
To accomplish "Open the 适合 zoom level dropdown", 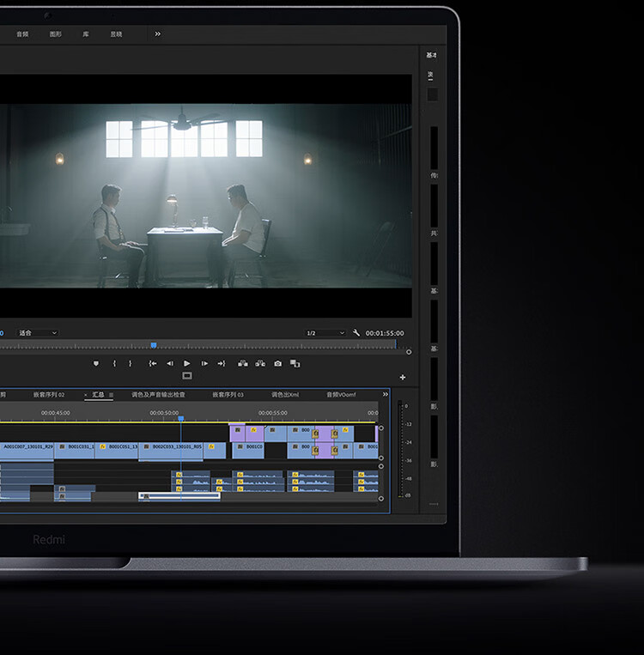I will (x=38, y=333).
